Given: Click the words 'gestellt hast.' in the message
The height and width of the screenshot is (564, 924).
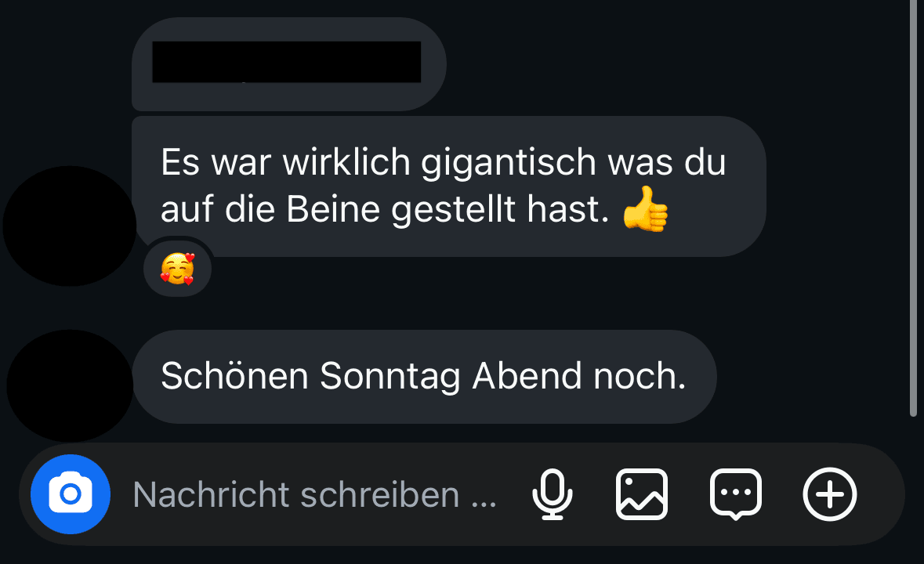Looking at the screenshot, I should [x=500, y=210].
